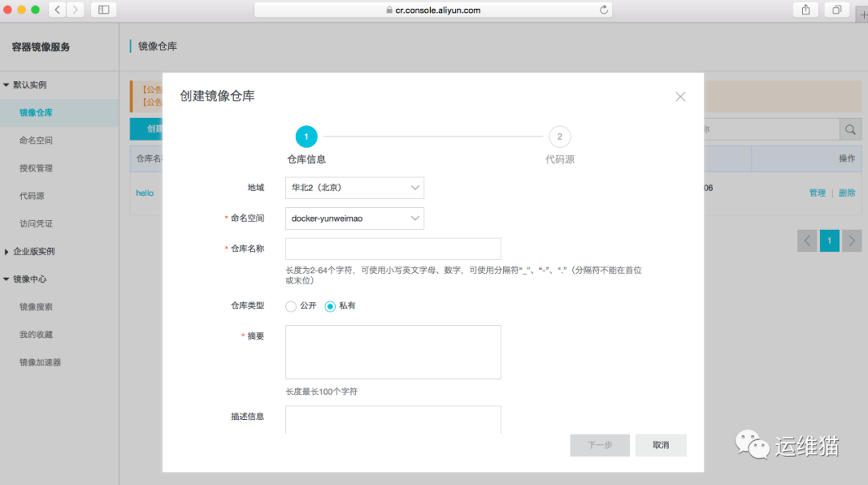
Task: Close the 创建镜像仓库 dialog with the X
Action: (x=681, y=97)
